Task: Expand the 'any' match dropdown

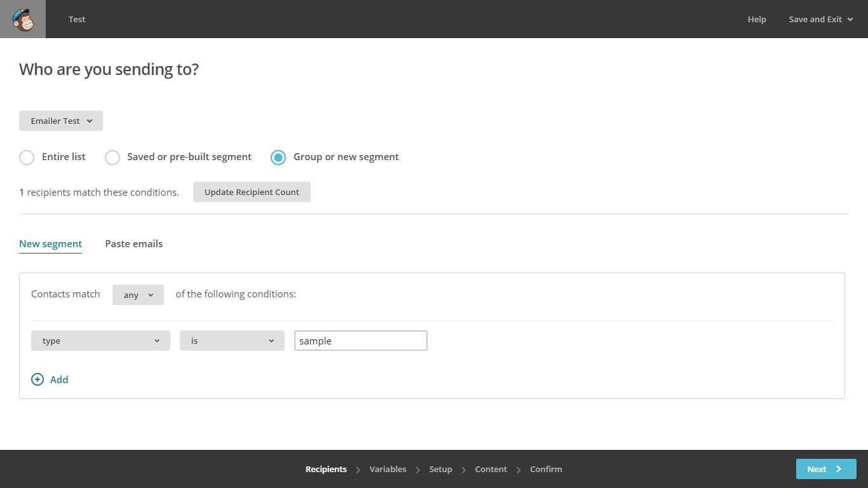Action: (x=138, y=295)
